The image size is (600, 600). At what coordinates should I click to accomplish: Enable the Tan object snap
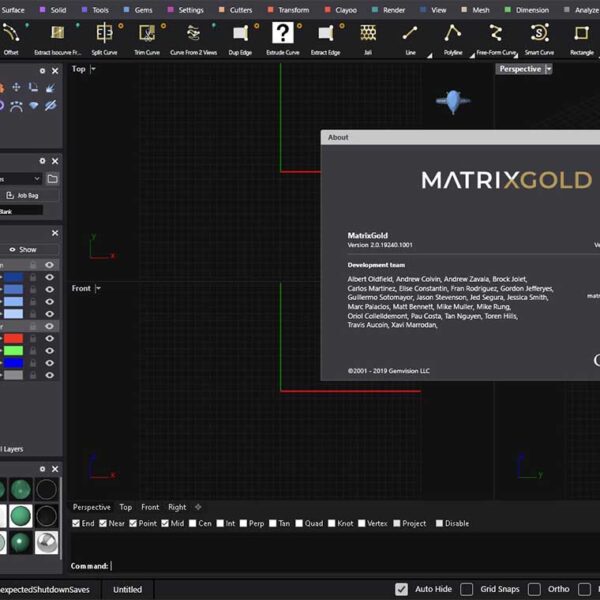(272, 523)
